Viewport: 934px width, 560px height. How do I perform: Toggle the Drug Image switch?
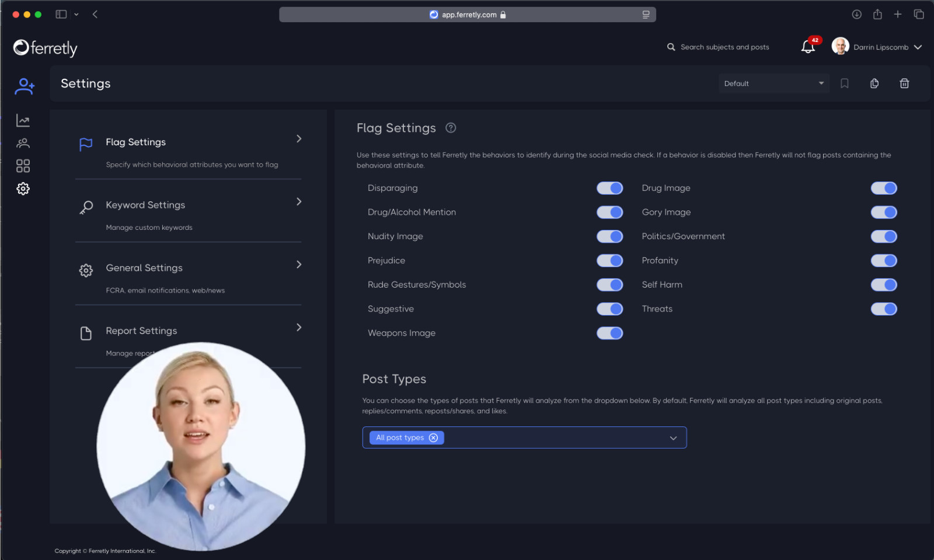tap(884, 188)
